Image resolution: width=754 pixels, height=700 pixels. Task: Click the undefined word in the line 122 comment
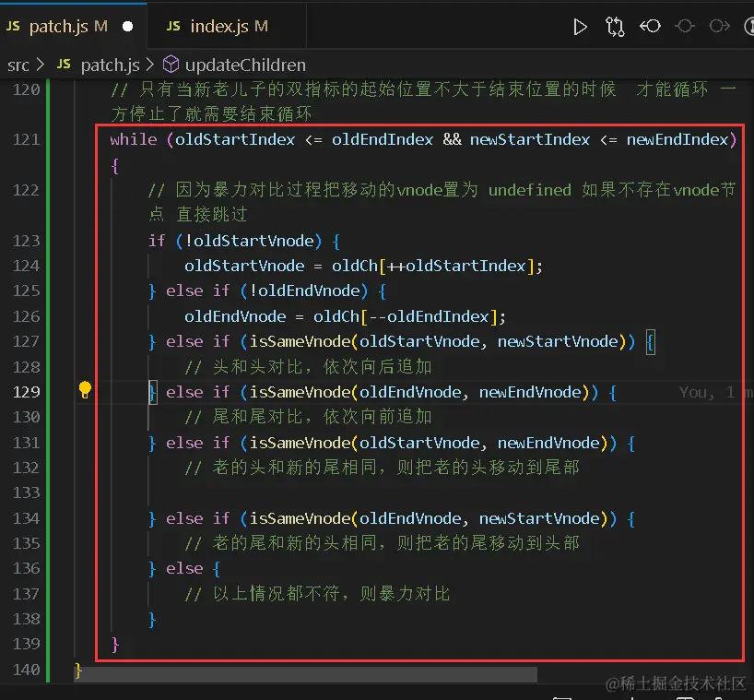[x=530, y=190]
